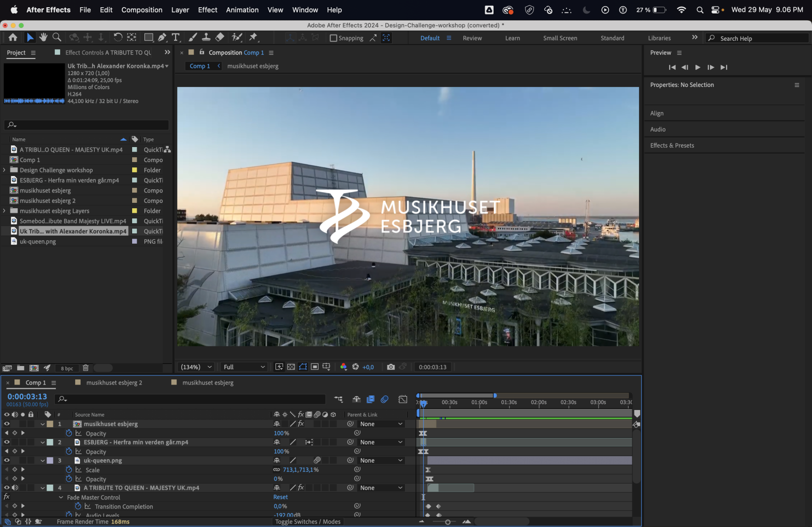
Task: Collapse Fade Master Control effect group
Action: (x=61, y=497)
